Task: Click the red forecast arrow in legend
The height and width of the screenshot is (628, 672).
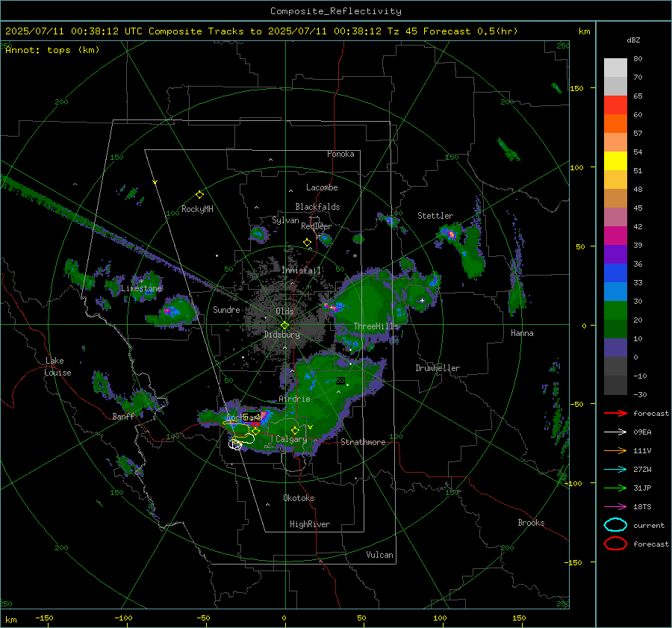Action: click(x=615, y=413)
